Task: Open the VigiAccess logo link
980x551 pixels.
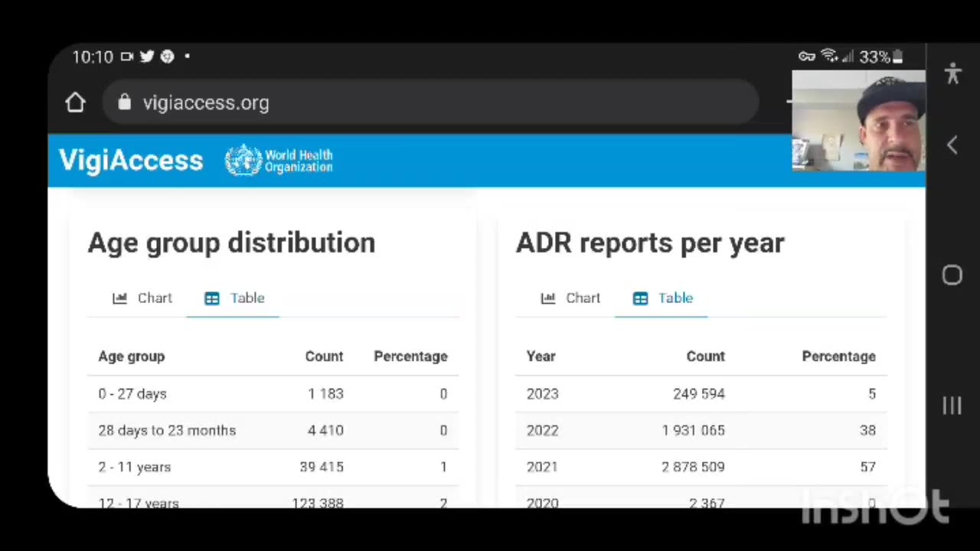Action: pos(131,161)
